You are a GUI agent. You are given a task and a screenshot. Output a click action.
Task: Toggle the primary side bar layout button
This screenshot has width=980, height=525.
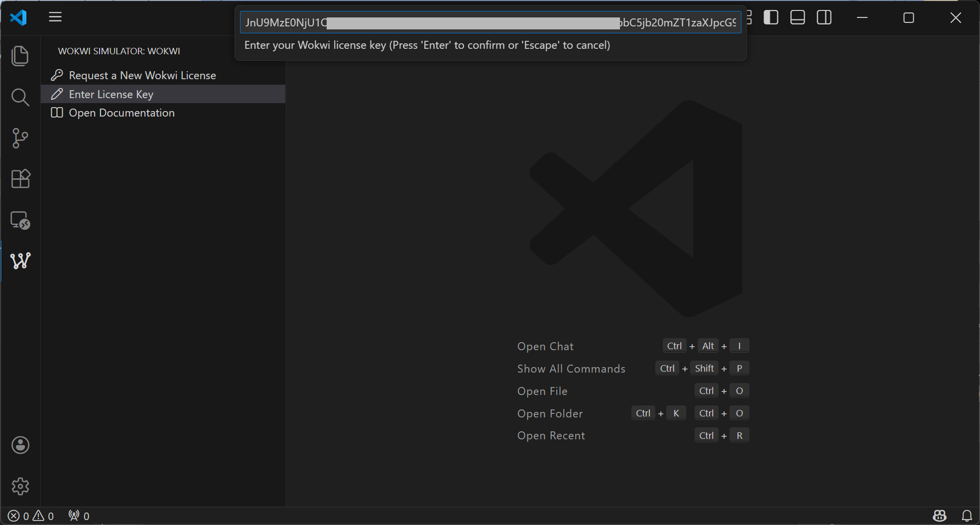pyautogui.click(x=771, y=17)
